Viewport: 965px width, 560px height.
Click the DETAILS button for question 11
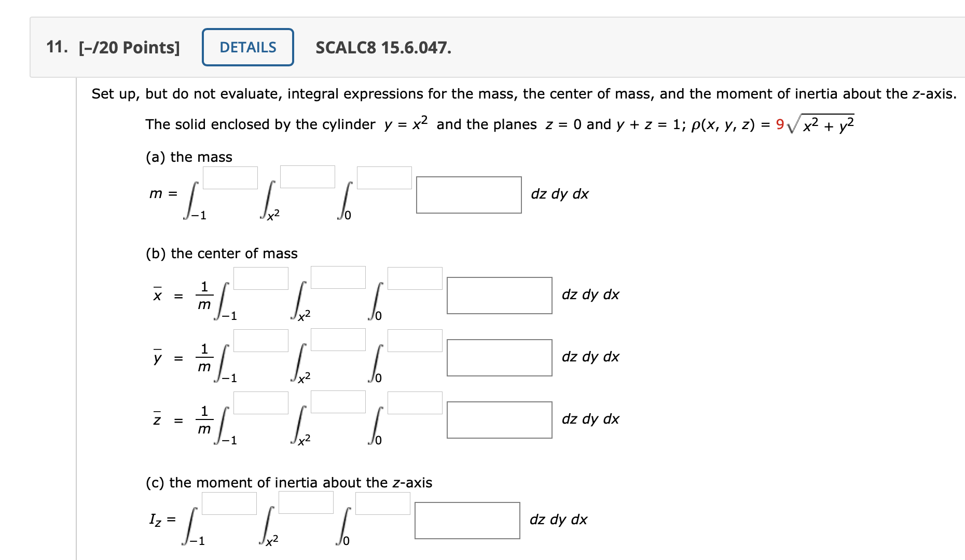(247, 48)
